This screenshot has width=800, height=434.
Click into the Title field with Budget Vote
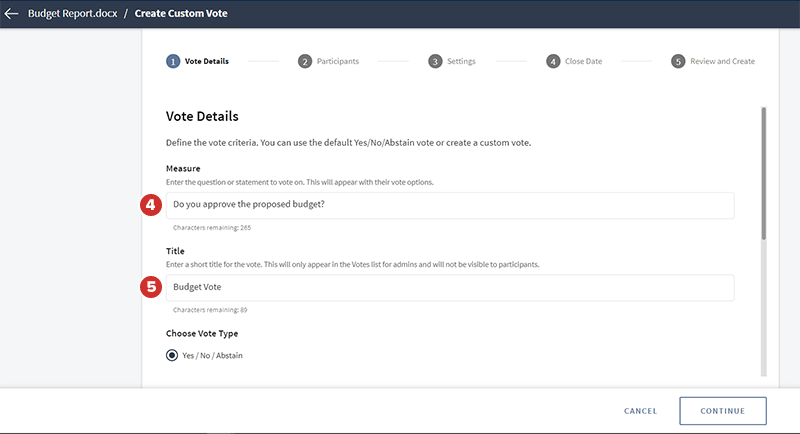tap(449, 288)
